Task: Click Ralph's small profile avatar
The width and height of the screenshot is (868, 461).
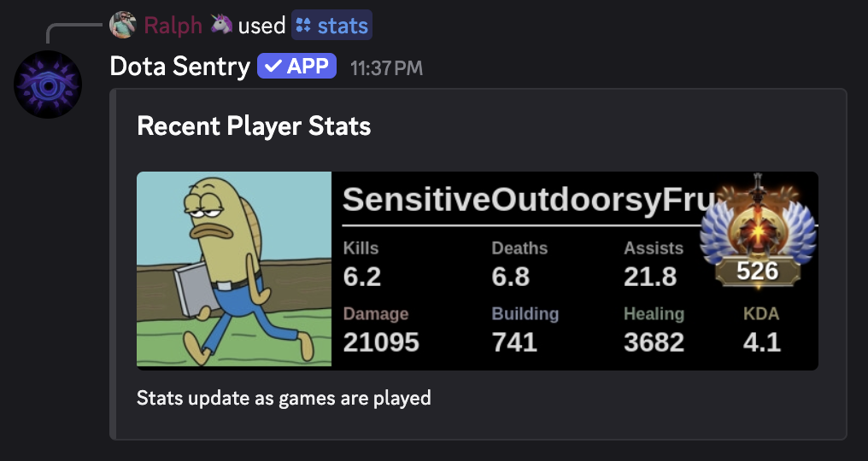Action: tap(123, 25)
